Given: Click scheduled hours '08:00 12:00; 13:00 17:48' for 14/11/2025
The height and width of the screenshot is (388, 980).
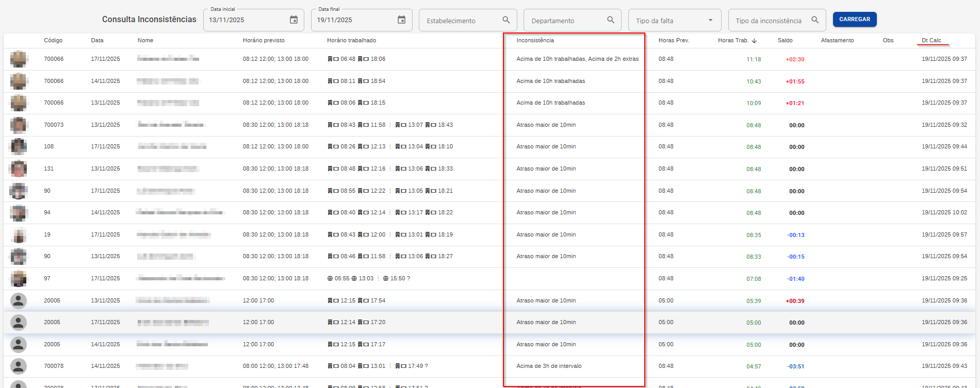Looking at the screenshot, I should click(275, 366).
